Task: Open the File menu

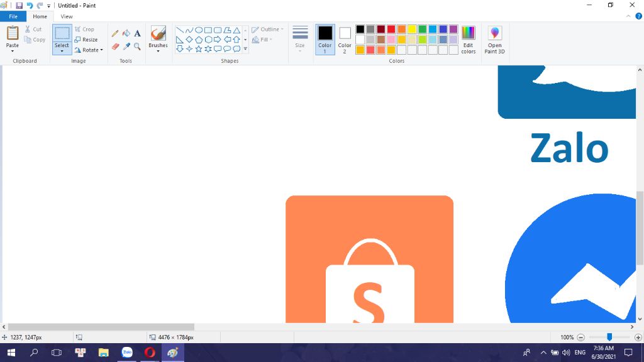Action: 13,16
